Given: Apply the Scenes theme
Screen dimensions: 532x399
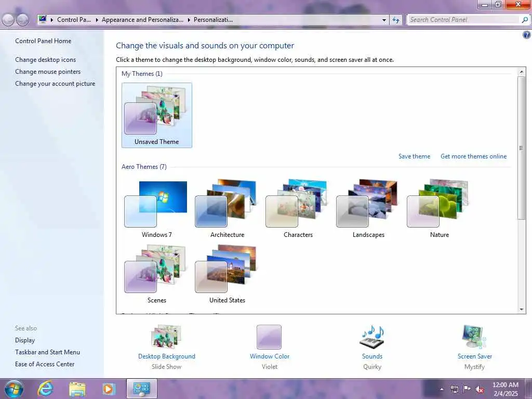Looking at the screenshot, I should click(x=156, y=274).
